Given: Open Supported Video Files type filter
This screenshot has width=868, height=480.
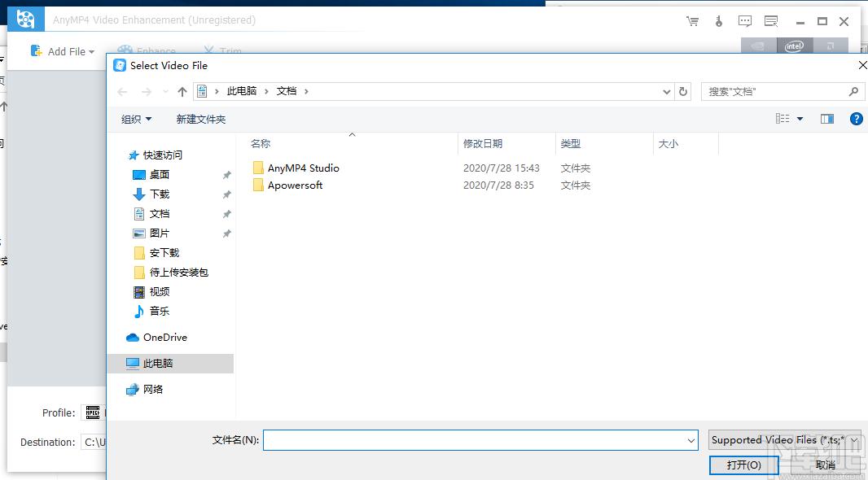Looking at the screenshot, I should (x=785, y=440).
